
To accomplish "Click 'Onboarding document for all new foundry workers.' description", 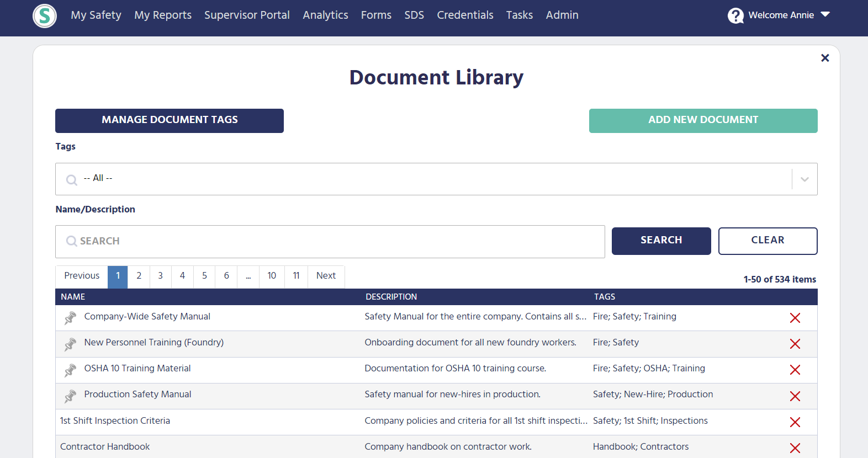I will (470, 343).
